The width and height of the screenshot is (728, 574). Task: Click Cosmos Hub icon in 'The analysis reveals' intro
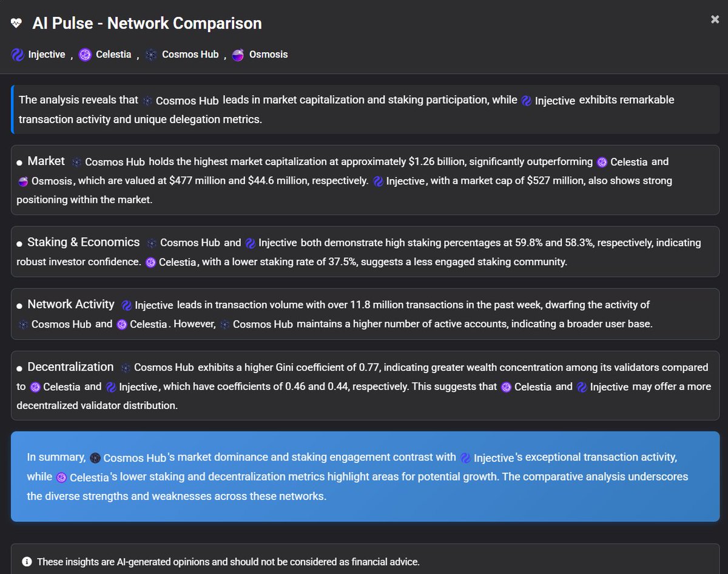coord(147,100)
